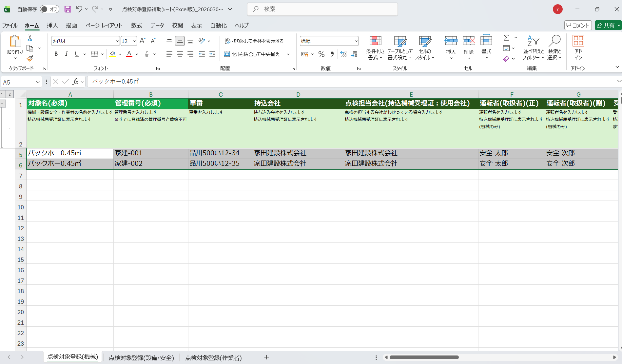Click the Cut scissors icon

30,38
